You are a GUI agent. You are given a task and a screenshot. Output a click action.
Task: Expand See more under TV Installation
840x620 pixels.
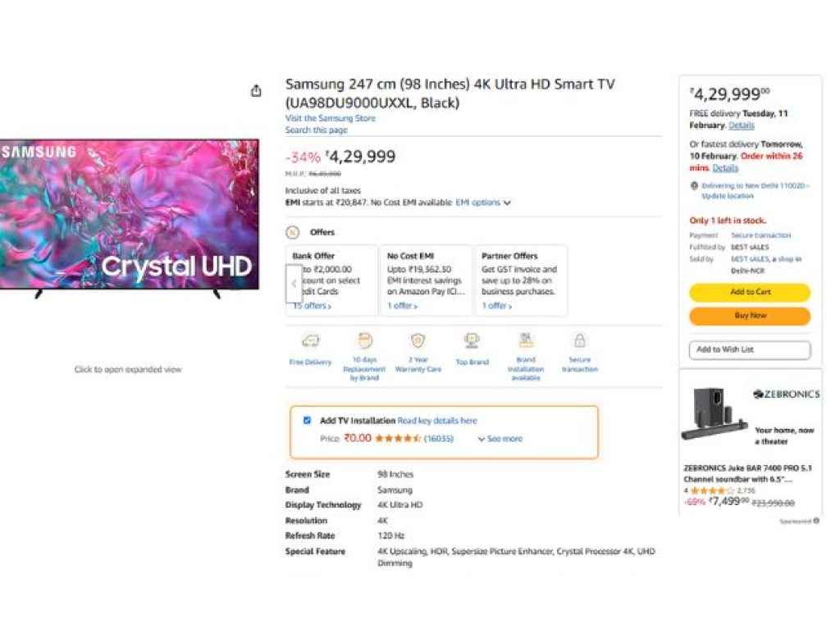point(500,439)
